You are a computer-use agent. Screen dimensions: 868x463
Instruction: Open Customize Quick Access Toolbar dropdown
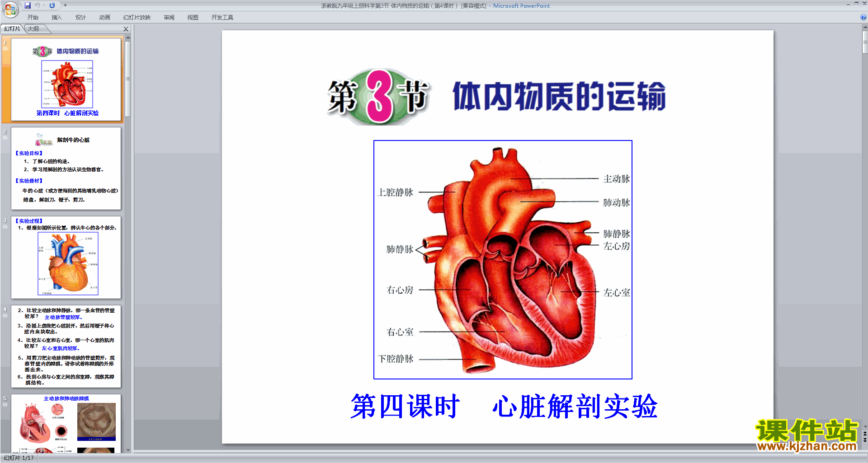[65, 5]
